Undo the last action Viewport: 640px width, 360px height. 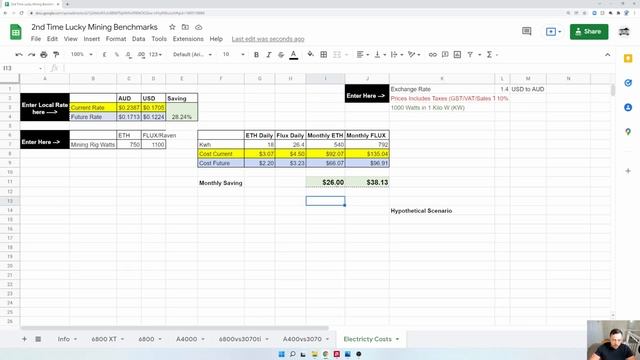(x=19, y=55)
